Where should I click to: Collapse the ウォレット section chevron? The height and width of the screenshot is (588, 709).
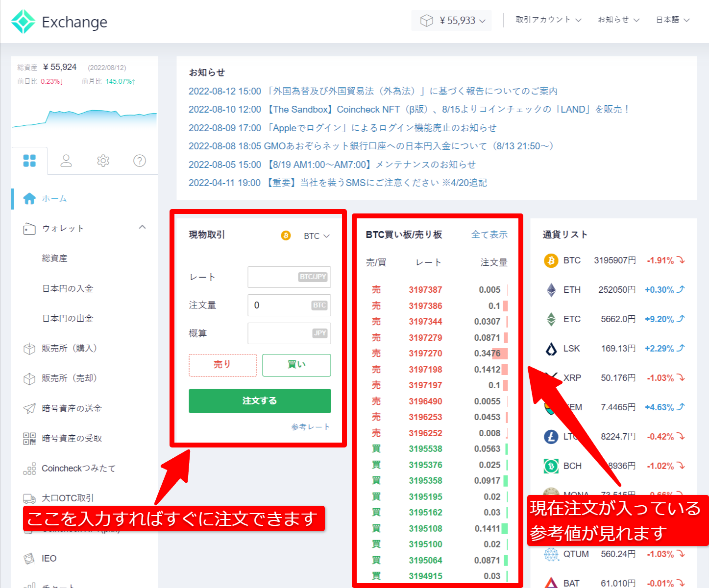coord(142,227)
